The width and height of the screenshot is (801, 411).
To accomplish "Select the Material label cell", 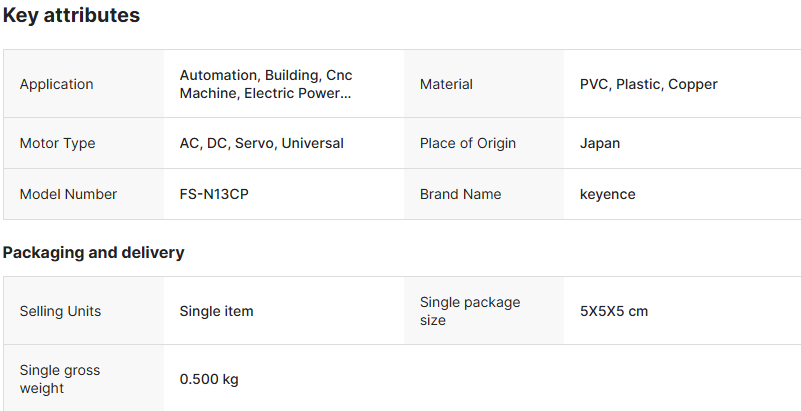I will click(x=446, y=84).
